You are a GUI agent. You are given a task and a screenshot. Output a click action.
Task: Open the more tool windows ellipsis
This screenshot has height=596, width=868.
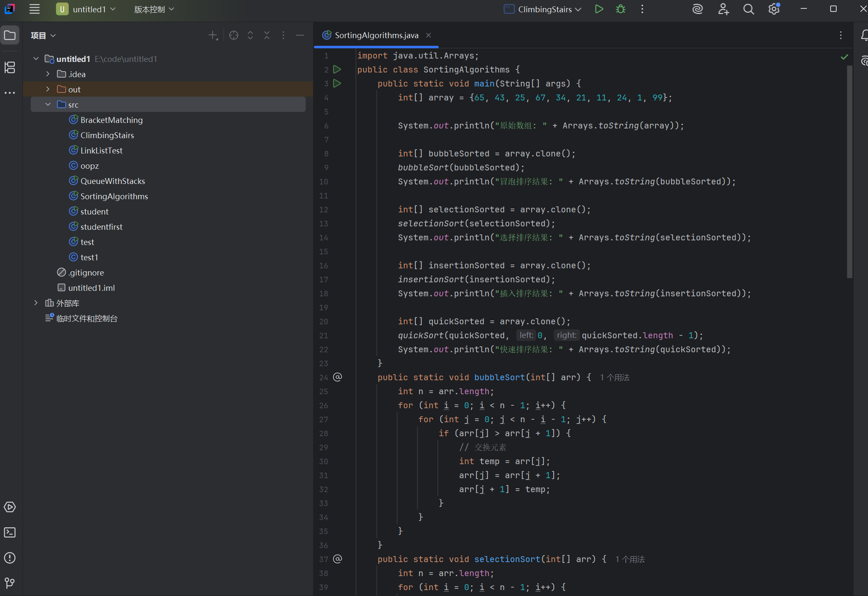point(10,92)
